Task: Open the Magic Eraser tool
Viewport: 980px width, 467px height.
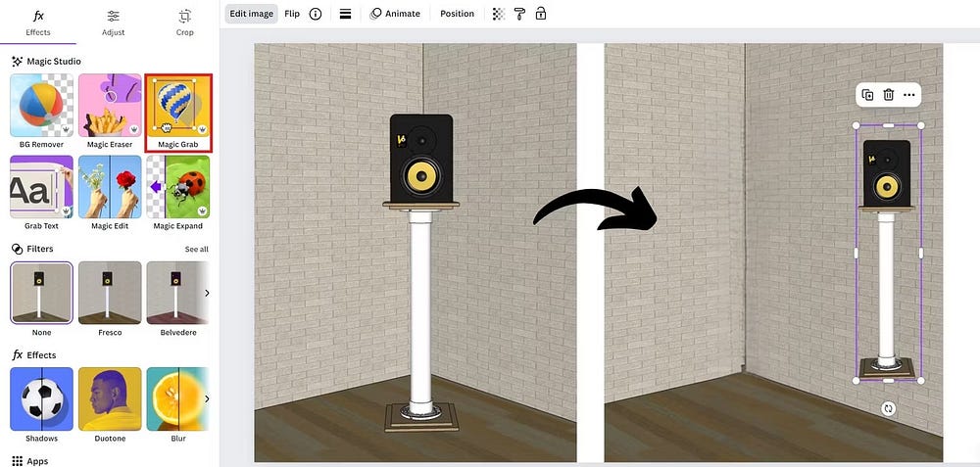Action: 110,112
